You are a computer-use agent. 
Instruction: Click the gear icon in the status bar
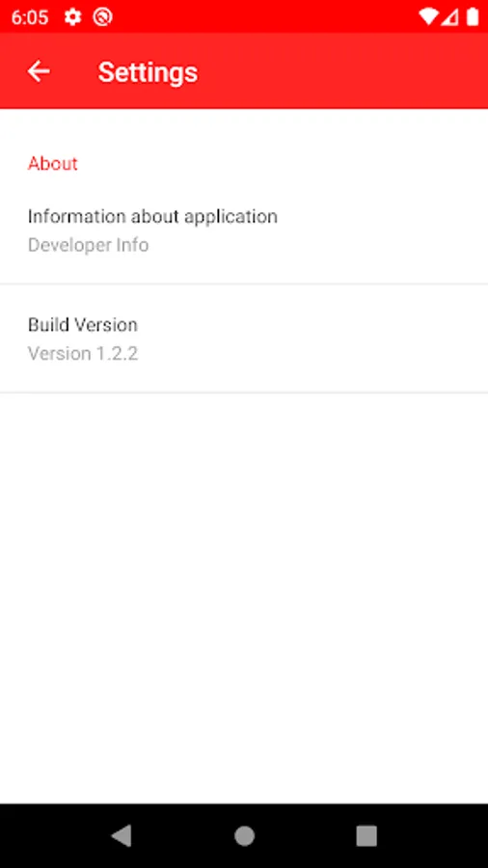(72, 17)
